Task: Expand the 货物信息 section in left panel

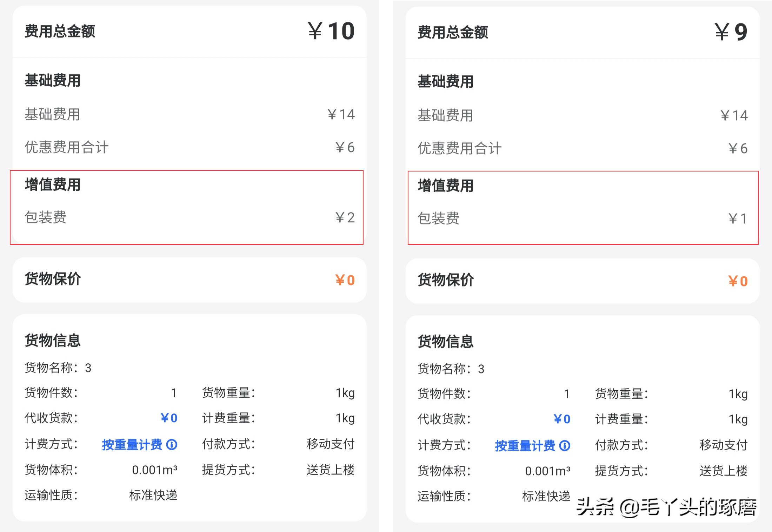Action: pos(53,339)
